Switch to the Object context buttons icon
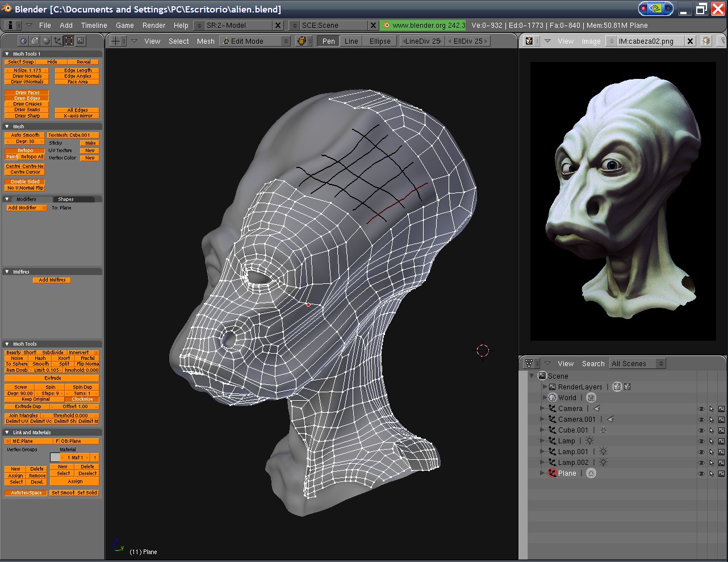Viewport: 728px width, 562px height. point(57,41)
